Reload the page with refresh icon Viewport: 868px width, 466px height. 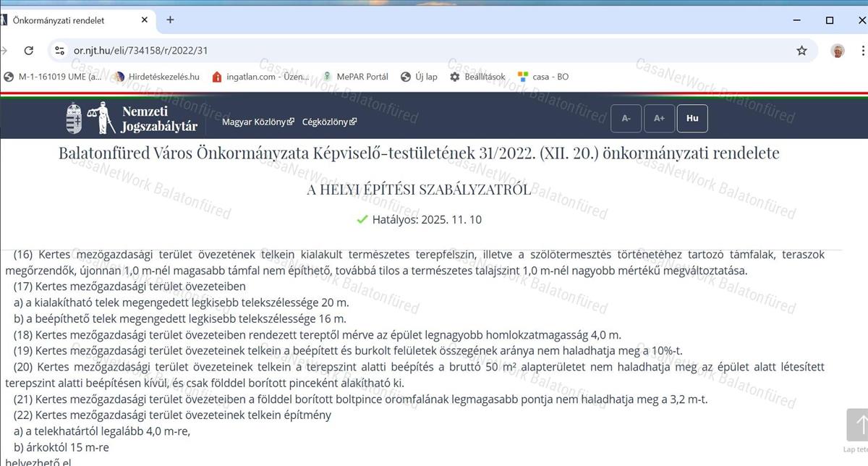pyautogui.click(x=29, y=51)
